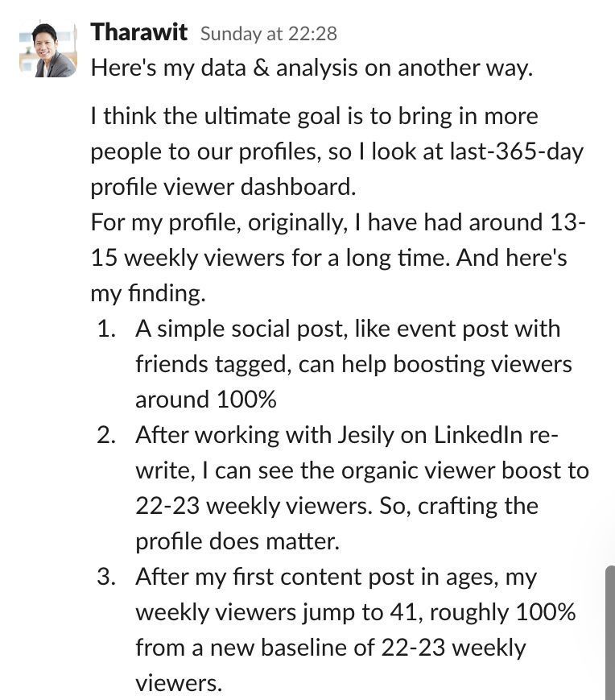
Task: Click the "Here's my data & analysis" line
Action: coord(312,68)
